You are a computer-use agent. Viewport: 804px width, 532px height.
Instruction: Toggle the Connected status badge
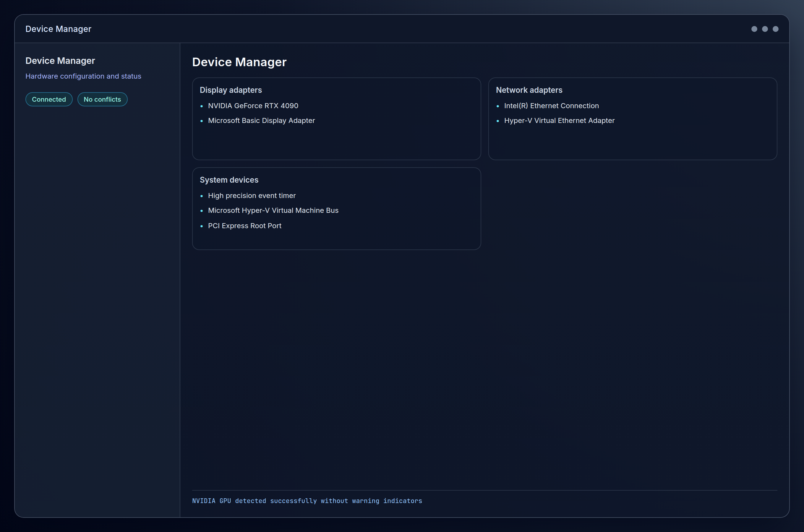[x=49, y=99]
